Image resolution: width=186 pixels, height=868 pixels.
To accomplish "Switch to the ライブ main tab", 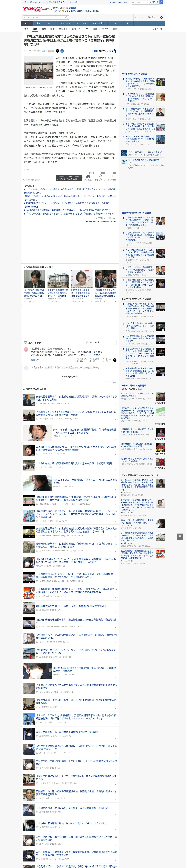I will [49, 24].
